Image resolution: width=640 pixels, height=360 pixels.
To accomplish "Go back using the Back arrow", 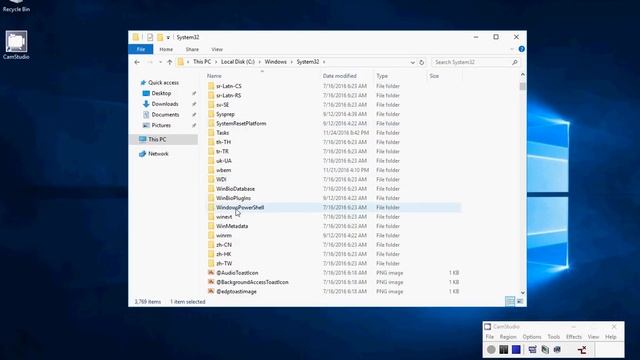I will point(137,62).
